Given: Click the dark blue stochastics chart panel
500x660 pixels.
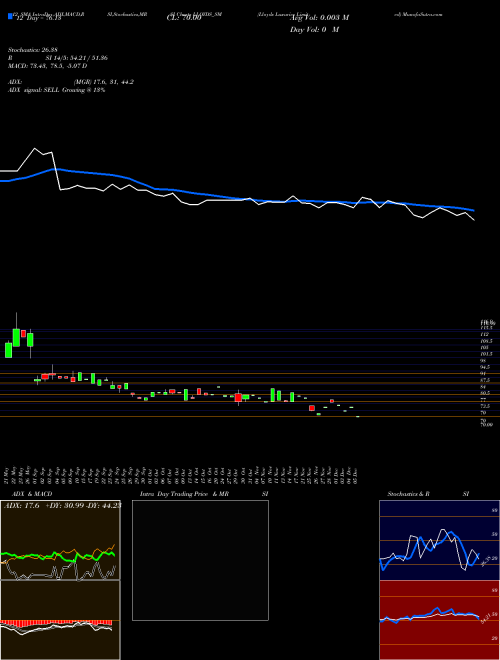Looking at the screenshot, I should pyautogui.click(x=439, y=540).
